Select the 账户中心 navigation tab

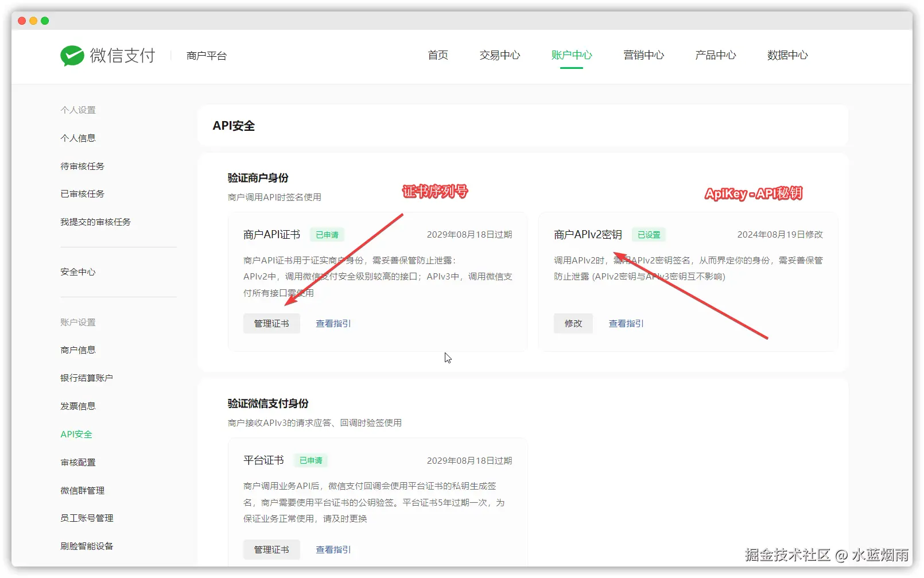click(x=572, y=55)
